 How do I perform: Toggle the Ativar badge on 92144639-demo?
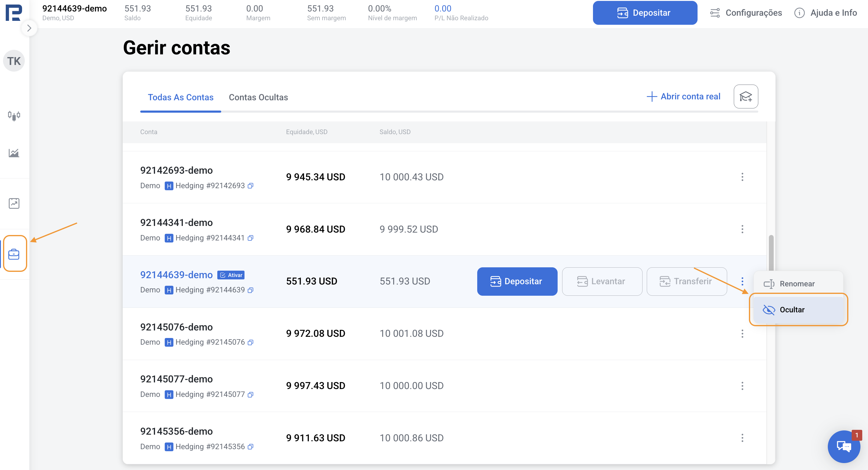tap(231, 275)
